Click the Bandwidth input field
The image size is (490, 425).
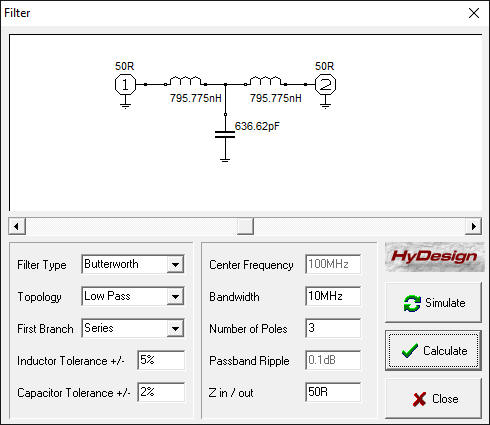(333, 296)
